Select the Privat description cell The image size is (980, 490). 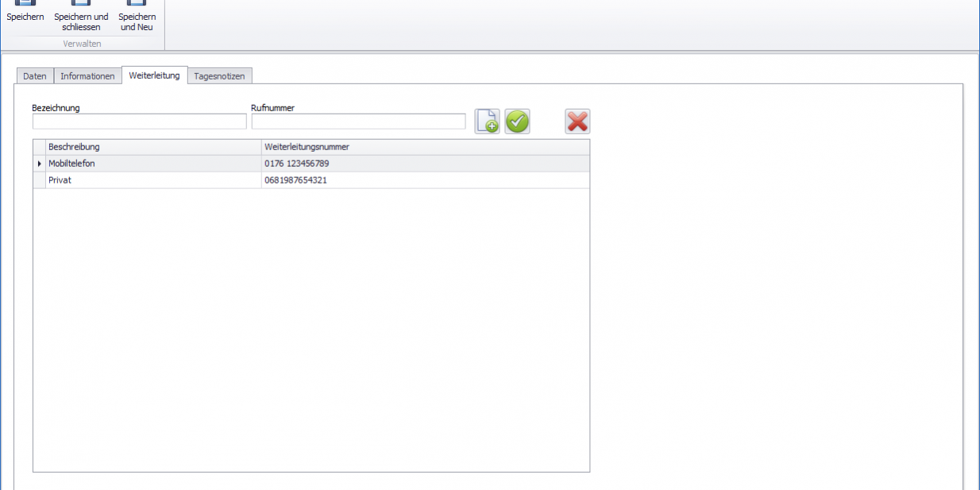coord(154,180)
